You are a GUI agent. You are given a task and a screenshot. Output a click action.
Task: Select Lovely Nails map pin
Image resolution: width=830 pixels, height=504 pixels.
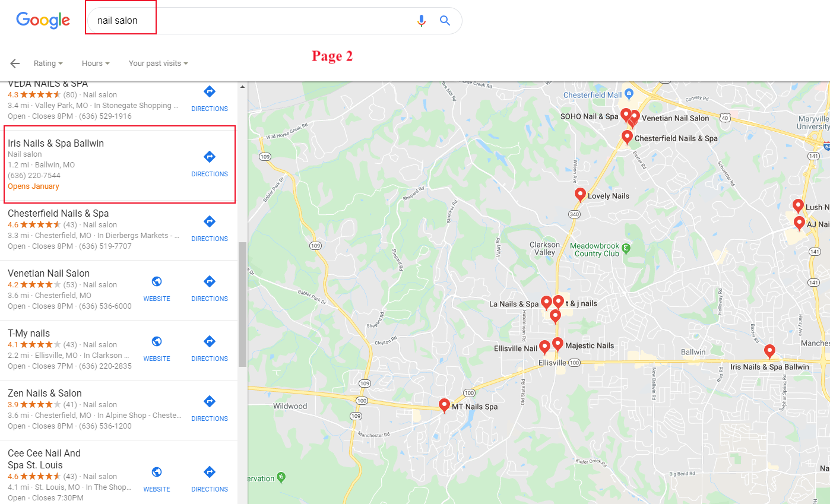coord(580,194)
